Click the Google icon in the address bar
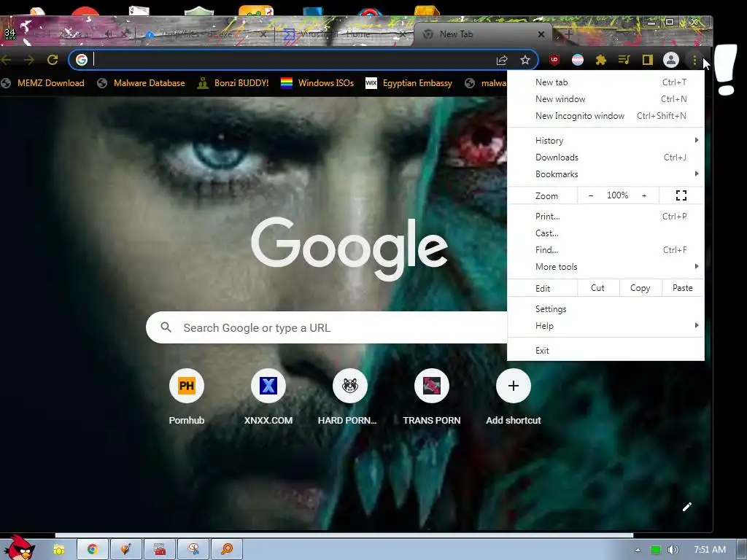747x560 pixels. 82,60
